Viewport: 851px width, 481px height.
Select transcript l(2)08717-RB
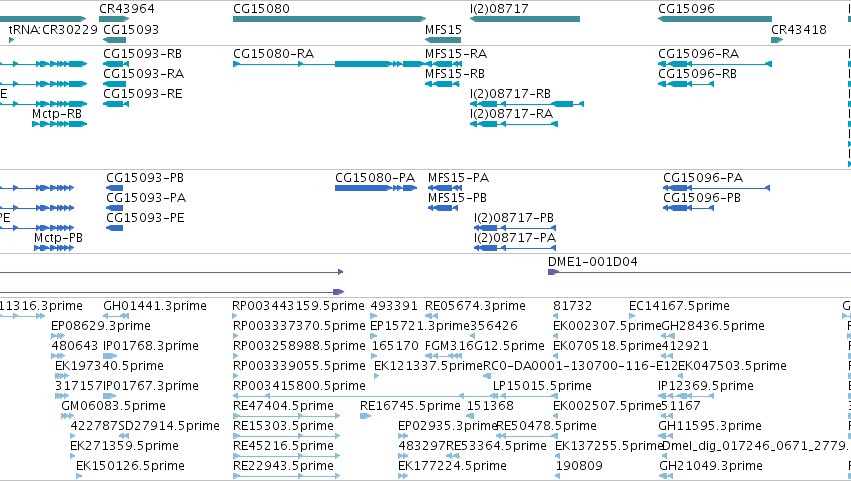[x=526, y=104]
